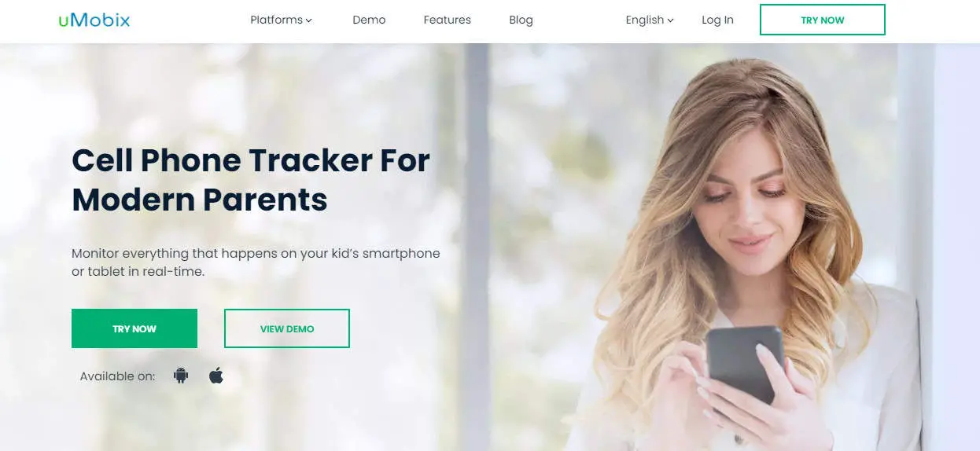Viewport: 980px width, 451px height.
Task: Click the Apple logo icon
Action: click(x=216, y=376)
